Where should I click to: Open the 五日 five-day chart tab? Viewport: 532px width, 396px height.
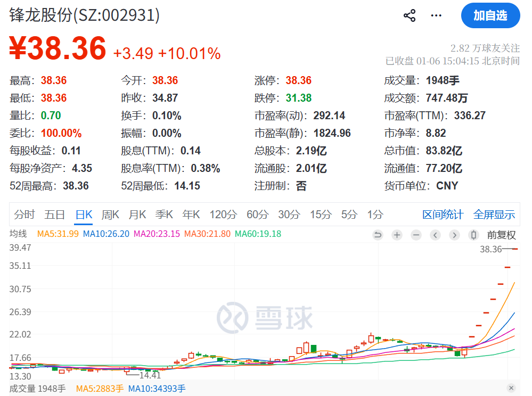(x=54, y=214)
